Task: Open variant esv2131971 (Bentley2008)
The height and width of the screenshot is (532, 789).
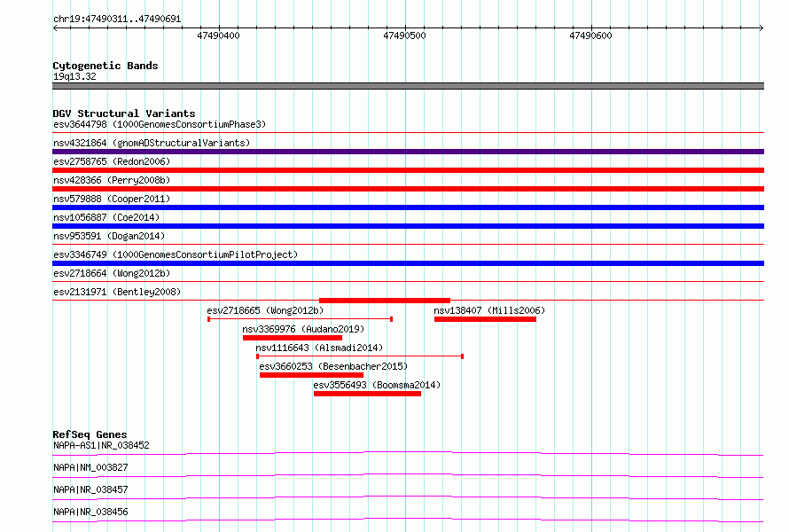Action: tap(117, 292)
